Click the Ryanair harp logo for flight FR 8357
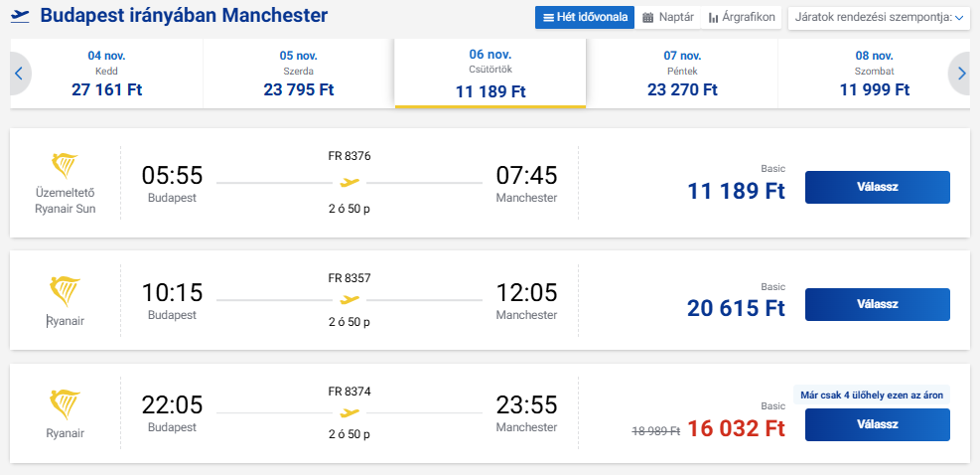The height and width of the screenshot is (475, 980). pos(65,289)
